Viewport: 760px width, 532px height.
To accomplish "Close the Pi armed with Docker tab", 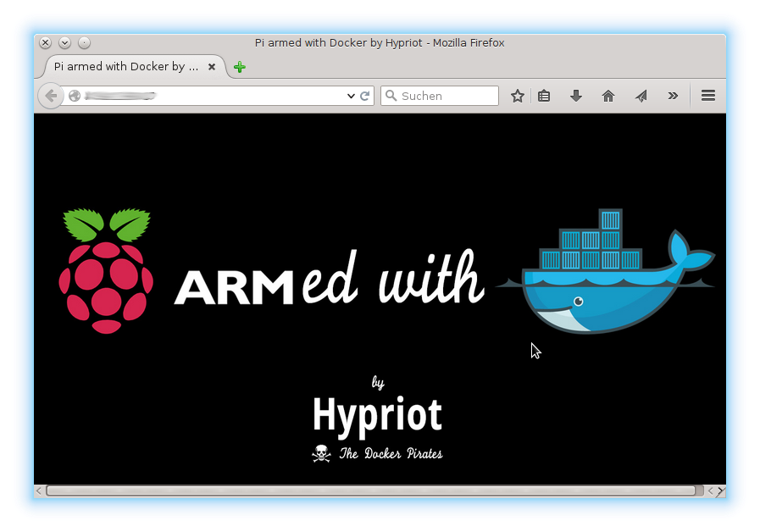I will point(212,66).
